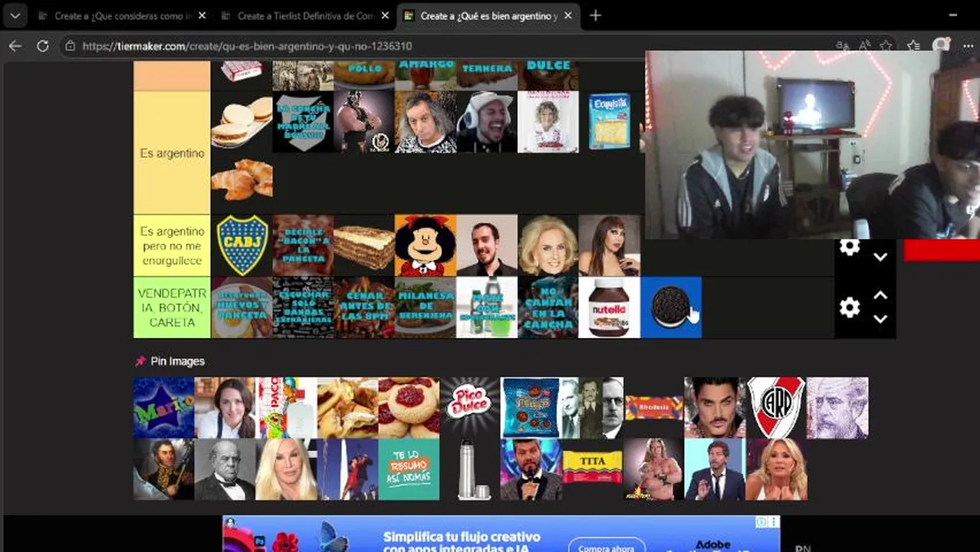
Task: Pick the TV host holding microphone image
Action: tap(531, 469)
